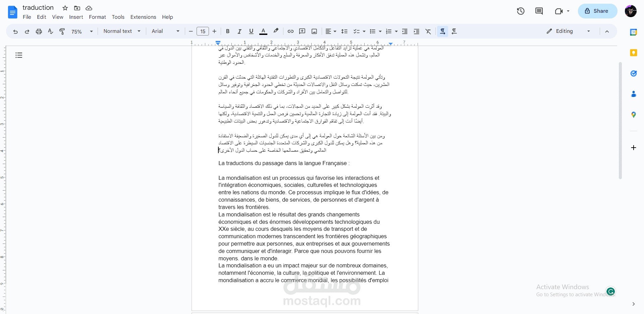Open version history clock icon

coord(521,11)
